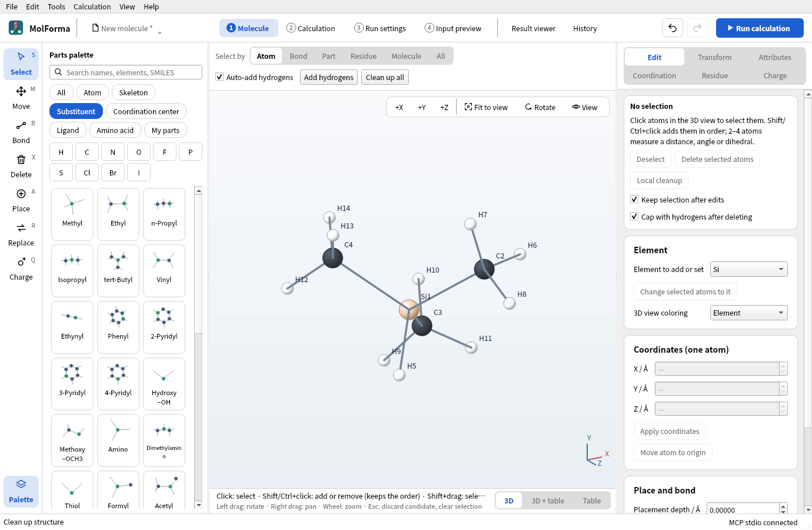
Task: Select the Vinyl substituent
Action: point(164,271)
